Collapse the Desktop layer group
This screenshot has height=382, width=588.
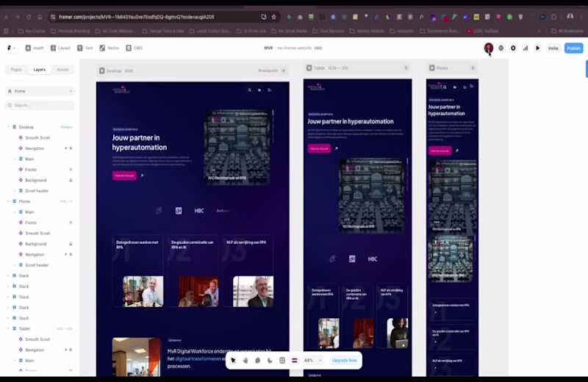8,127
